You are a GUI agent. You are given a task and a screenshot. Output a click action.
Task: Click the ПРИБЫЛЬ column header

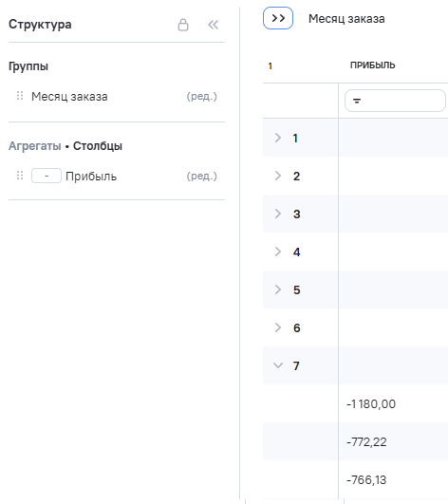(x=372, y=65)
